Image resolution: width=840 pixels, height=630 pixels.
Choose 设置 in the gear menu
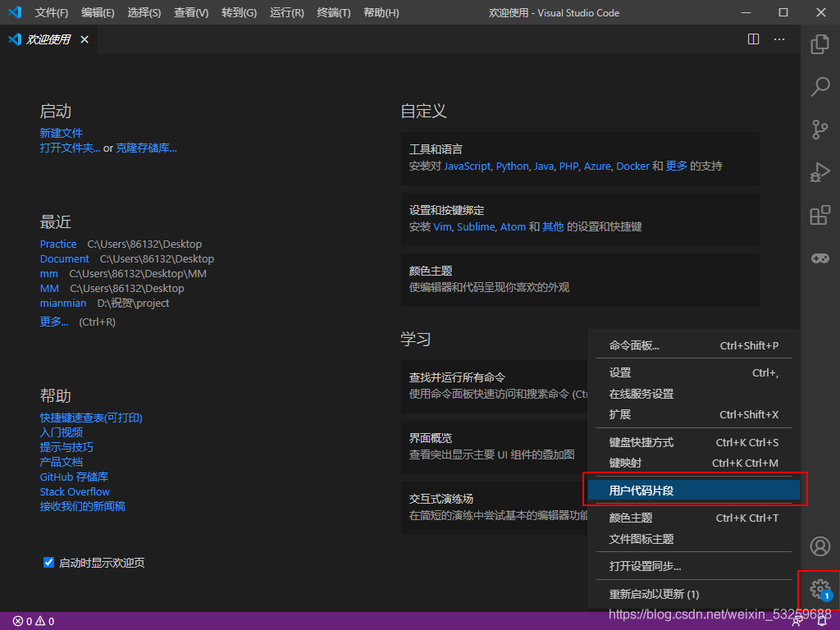694,373
